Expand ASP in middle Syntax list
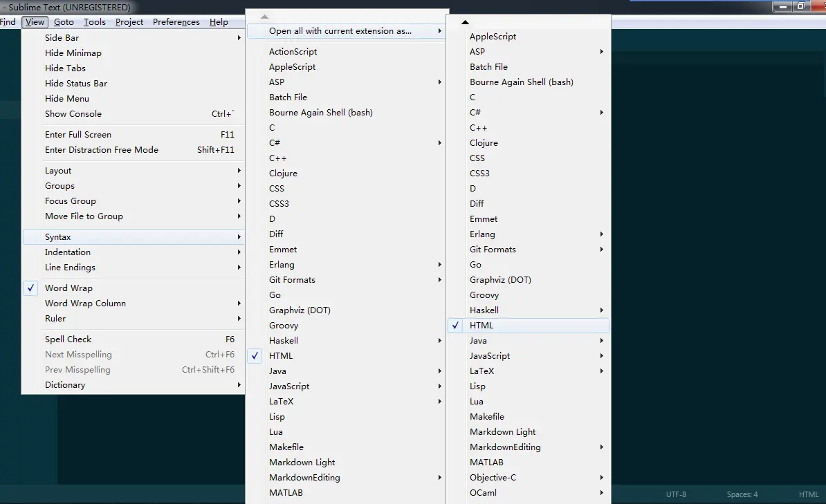The width and height of the screenshot is (826, 504). [346, 82]
